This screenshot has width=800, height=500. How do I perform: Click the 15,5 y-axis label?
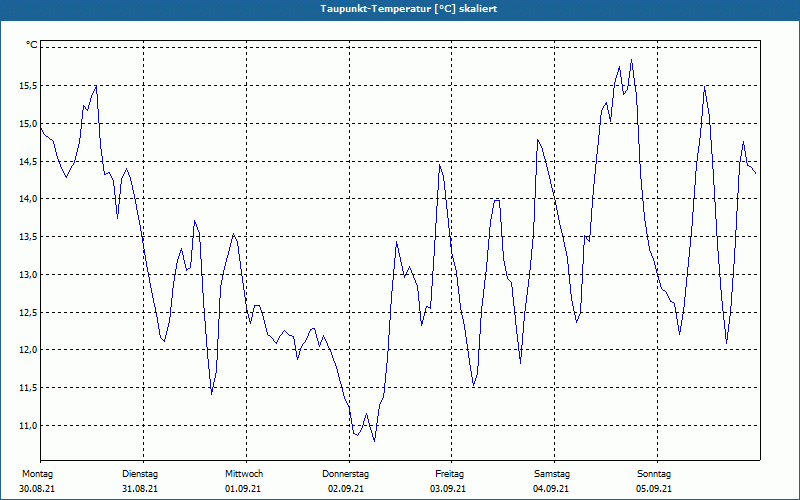[28, 86]
